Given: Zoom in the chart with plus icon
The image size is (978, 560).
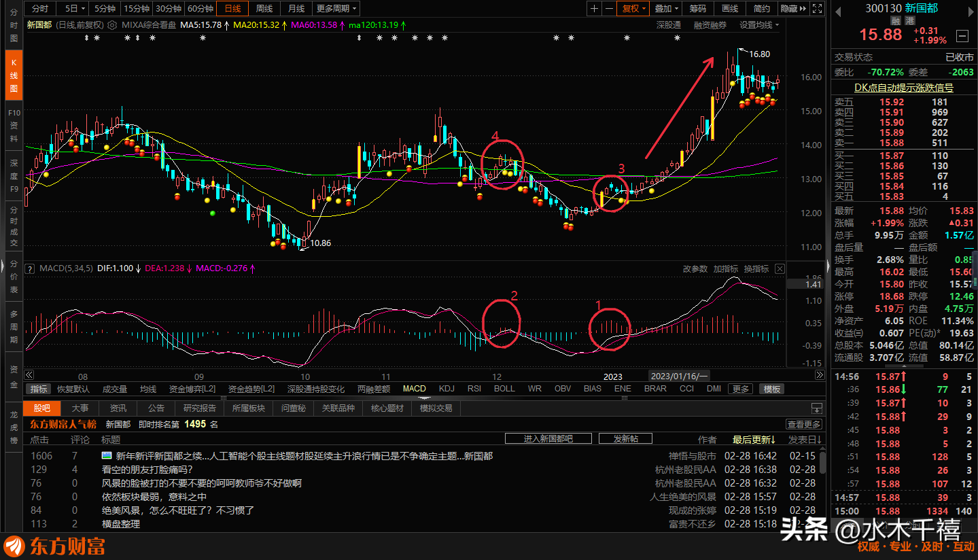Looking at the screenshot, I should pos(595,9).
